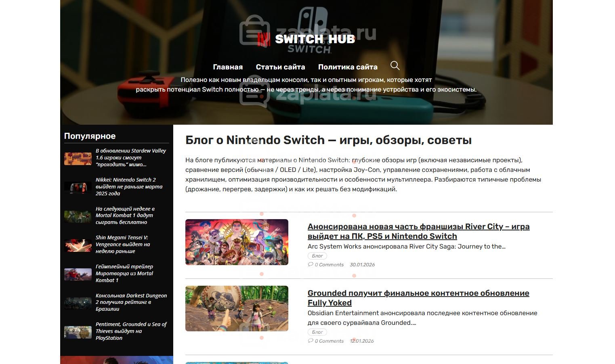Go to Статьи сайта menu item

point(280,67)
